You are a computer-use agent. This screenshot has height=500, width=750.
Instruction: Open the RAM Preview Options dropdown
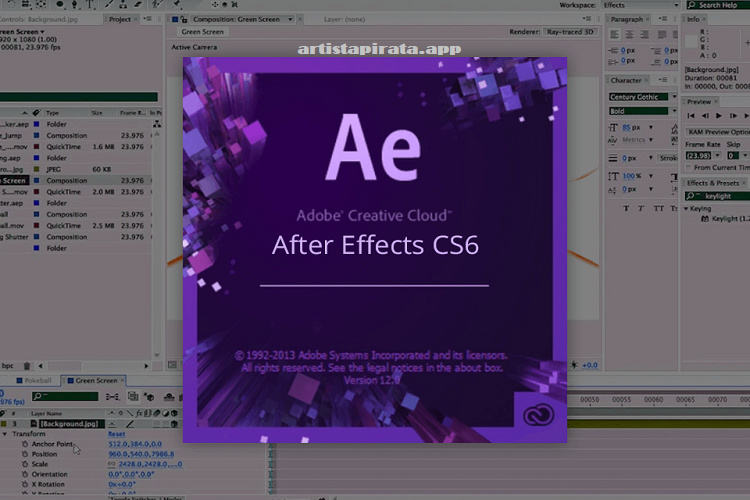717,132
